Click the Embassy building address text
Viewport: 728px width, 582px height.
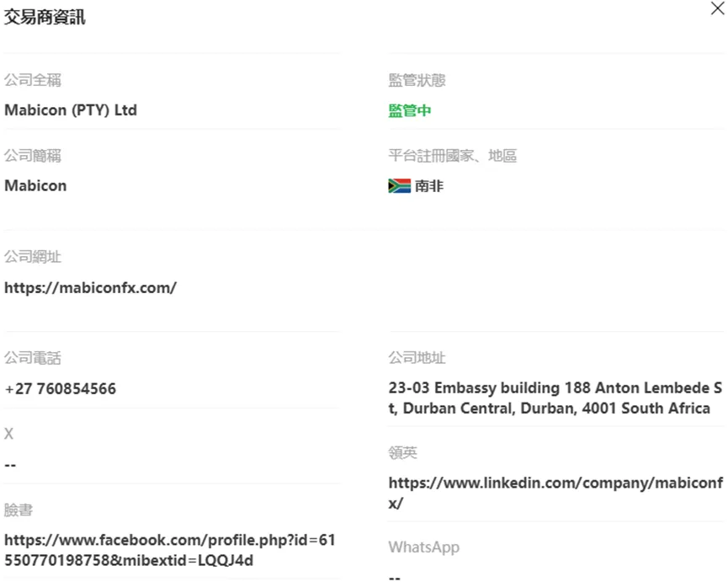555,398
